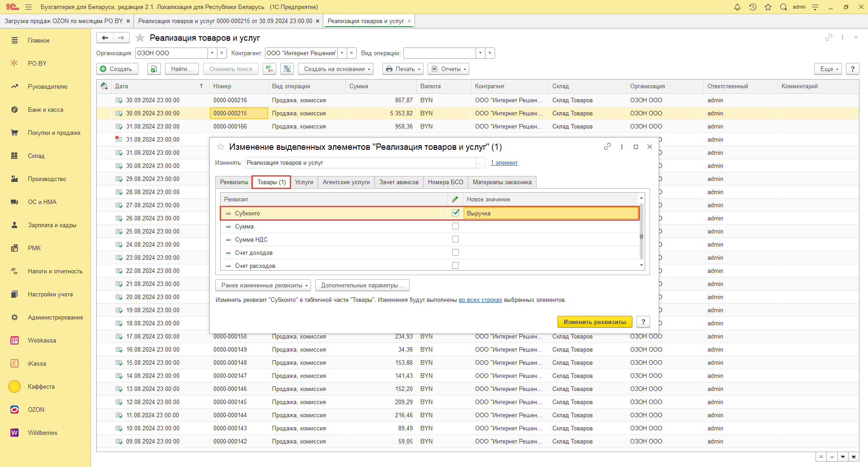Show Дт/Кт postings icon

pos(270,69)
